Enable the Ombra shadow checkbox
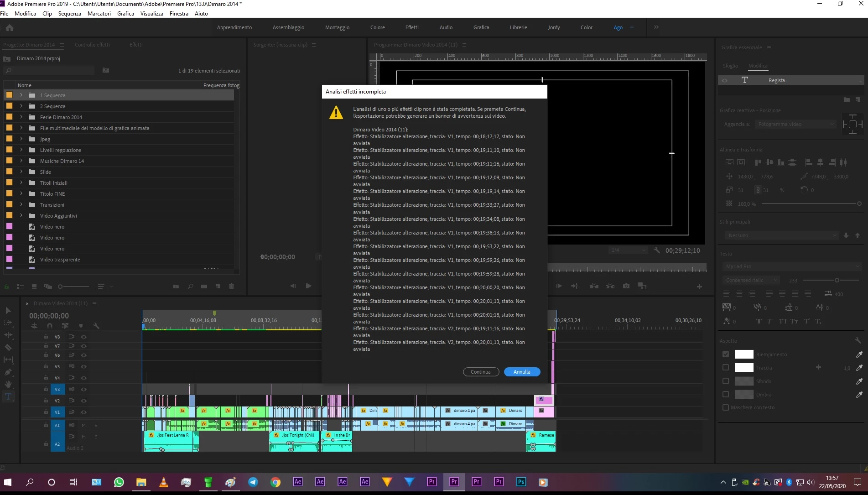 [x=726, y=394]
